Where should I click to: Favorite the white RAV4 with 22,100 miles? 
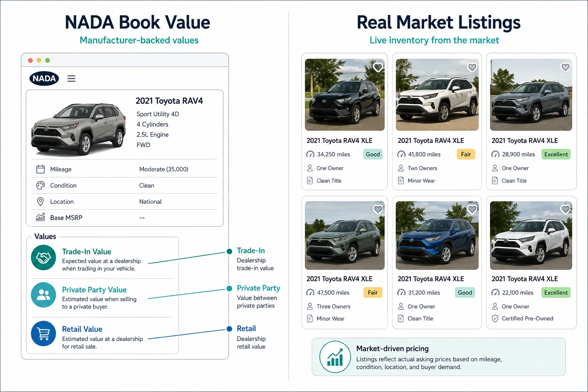tap(566, 209)
